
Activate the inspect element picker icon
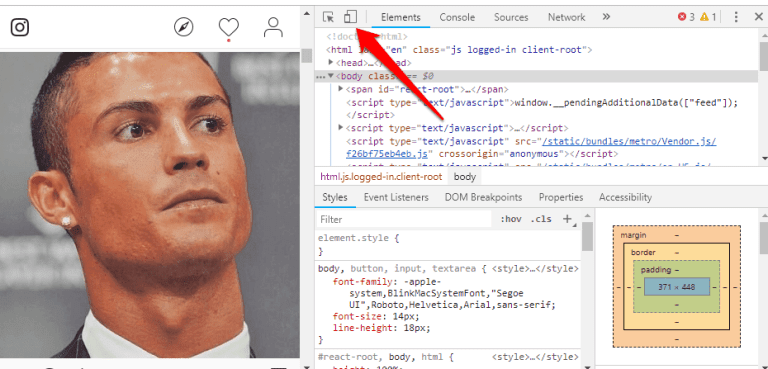[328, 17]
